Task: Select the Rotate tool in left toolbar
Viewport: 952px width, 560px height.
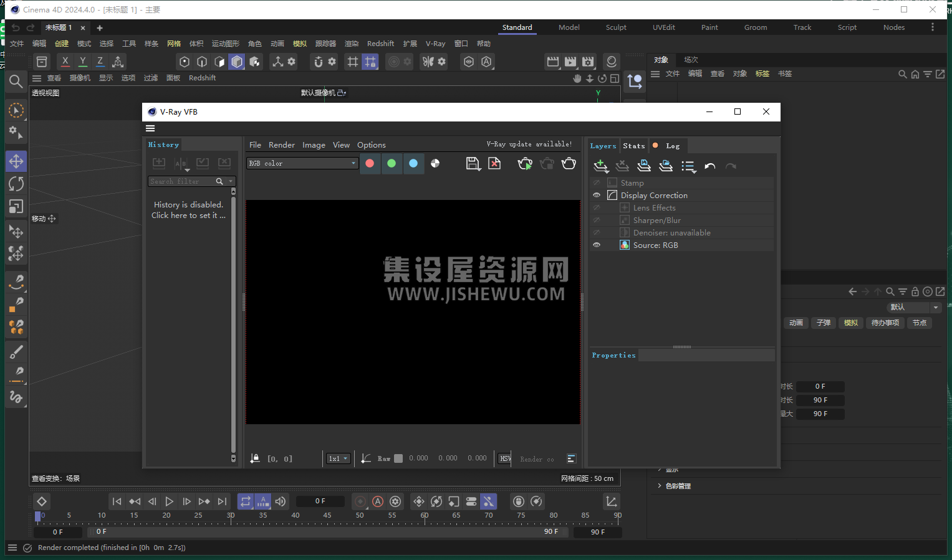Action: pos(16,184)
